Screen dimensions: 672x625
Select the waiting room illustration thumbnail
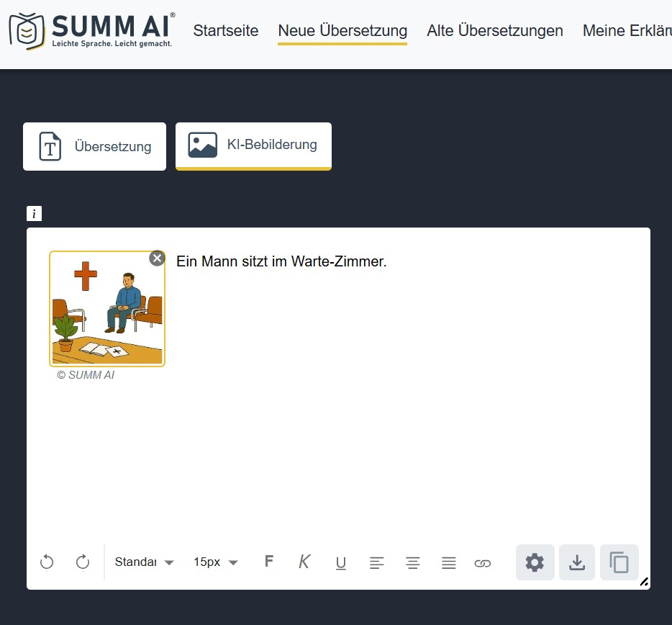[107, 309]
